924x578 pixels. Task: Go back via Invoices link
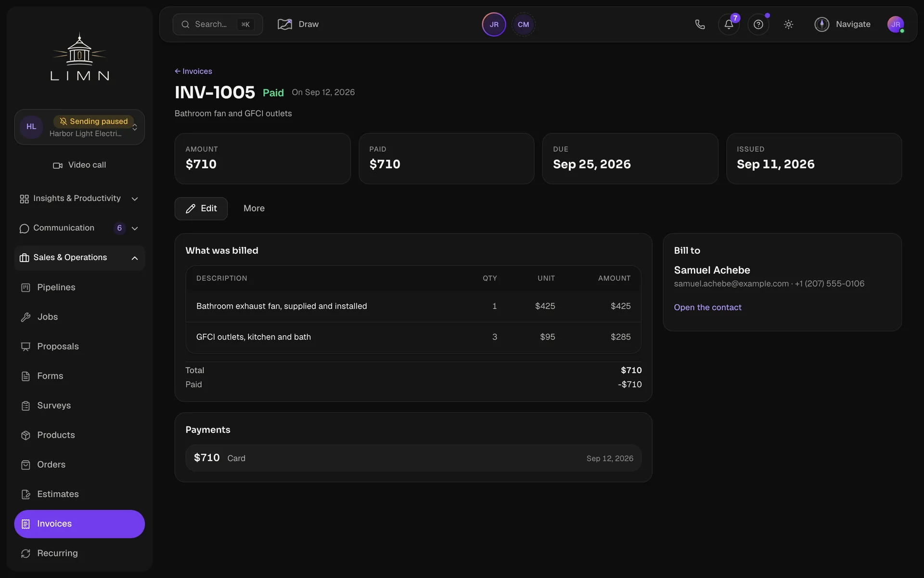click(193, 71)
